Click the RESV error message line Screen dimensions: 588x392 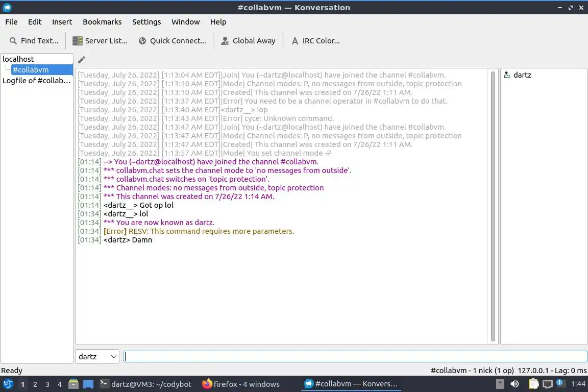[186, 231]
